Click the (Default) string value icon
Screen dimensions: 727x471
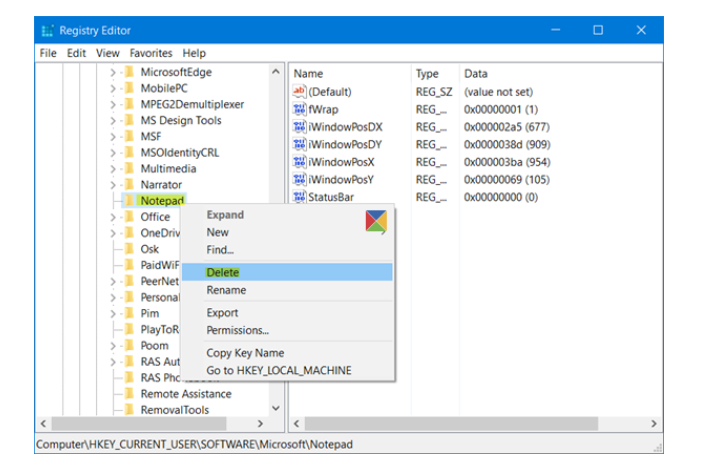tap(300, 91)
